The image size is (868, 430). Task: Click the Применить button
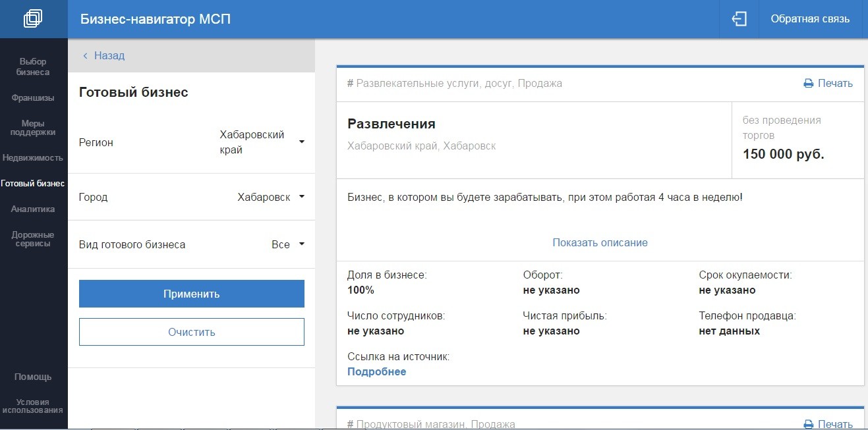point(192,294)
